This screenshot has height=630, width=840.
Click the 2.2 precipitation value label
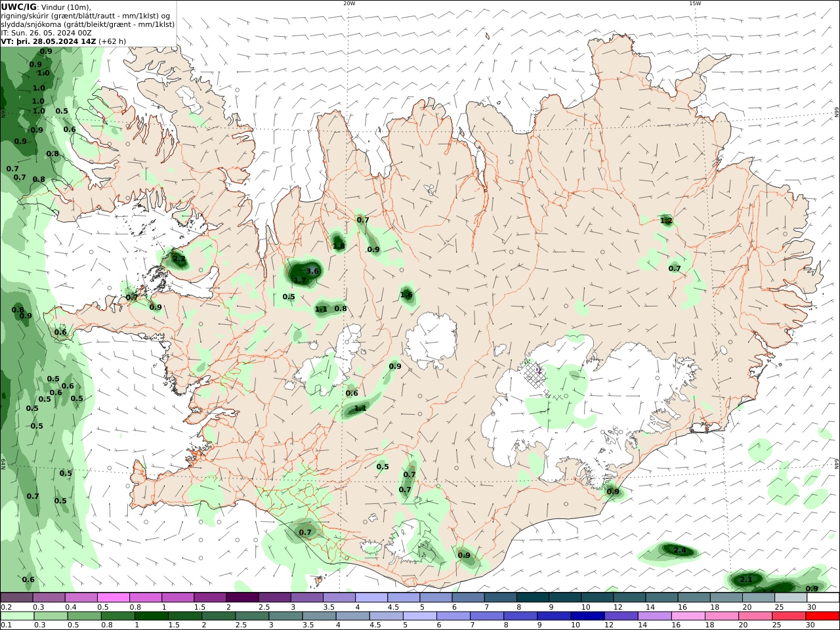179,259
